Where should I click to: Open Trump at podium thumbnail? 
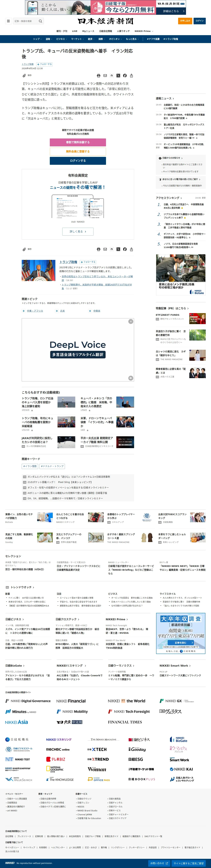[x=38, y=271]
